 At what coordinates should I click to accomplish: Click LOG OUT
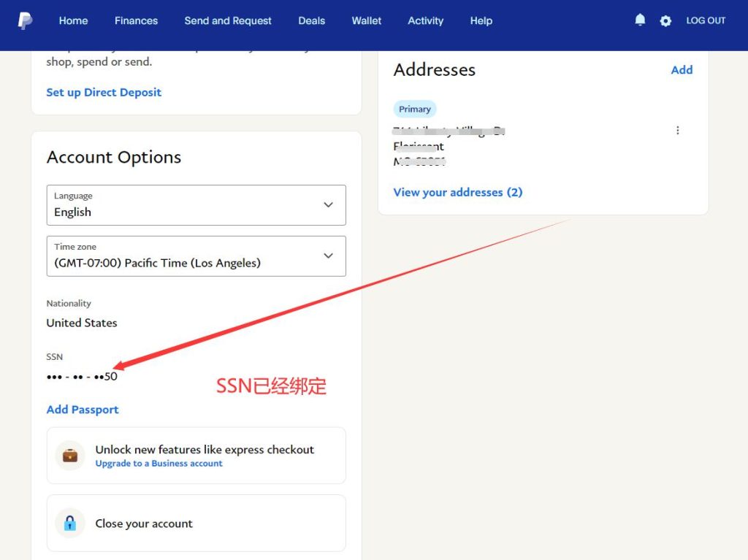point(706,20)
